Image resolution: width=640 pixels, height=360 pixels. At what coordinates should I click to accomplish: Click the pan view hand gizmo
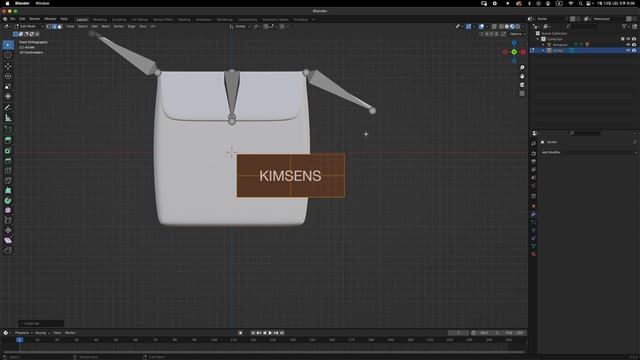click(x=522, y=76)
